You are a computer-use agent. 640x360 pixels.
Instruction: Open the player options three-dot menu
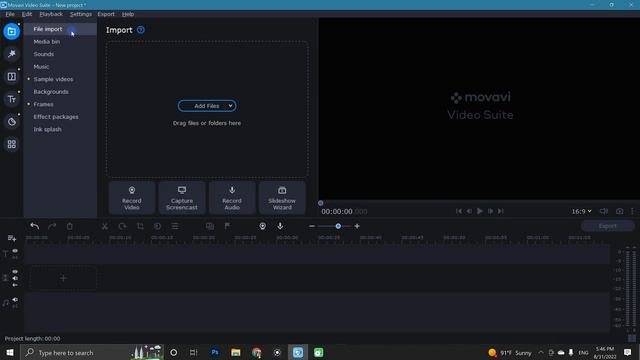tap(633, 211)
